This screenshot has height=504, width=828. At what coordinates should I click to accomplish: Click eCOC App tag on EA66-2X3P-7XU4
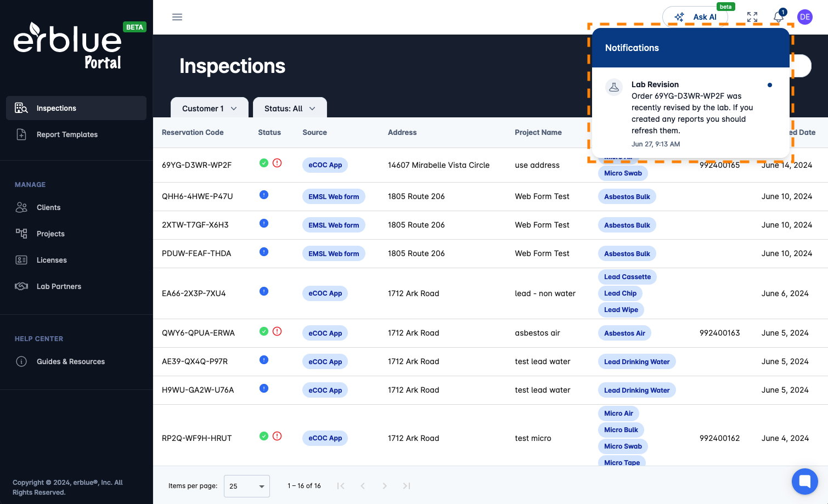coord(325,293)
